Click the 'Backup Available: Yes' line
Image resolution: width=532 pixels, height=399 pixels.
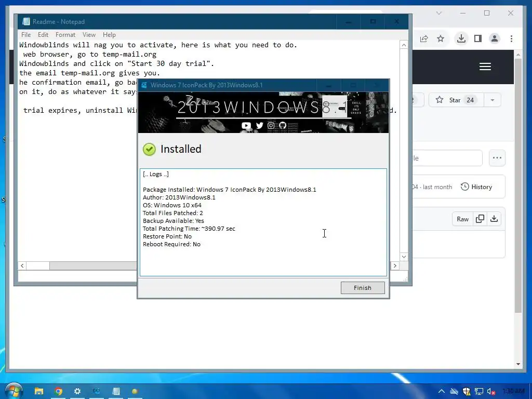point(174,221)
